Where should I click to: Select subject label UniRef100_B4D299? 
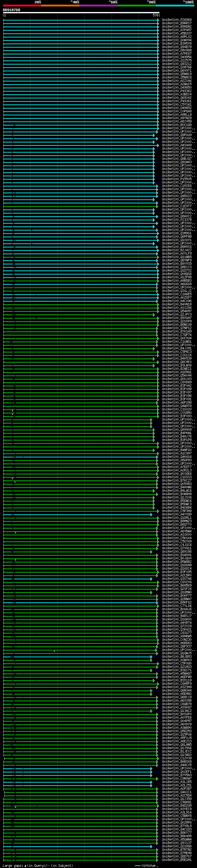177,806
